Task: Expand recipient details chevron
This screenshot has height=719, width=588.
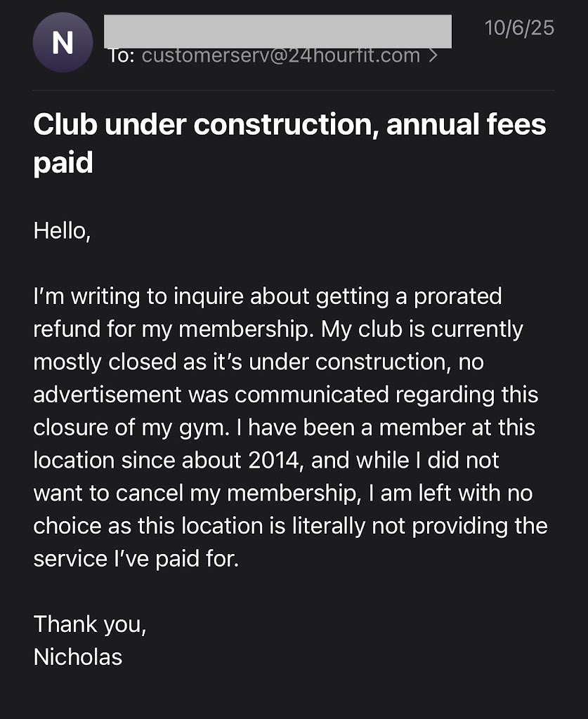Action: (x=433, y=55)
